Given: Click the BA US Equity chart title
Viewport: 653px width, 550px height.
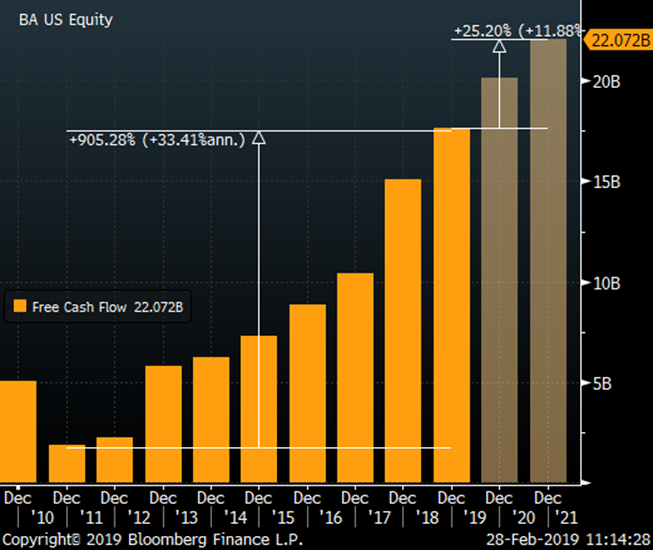Looking at the screenshot, I should 66,19.
